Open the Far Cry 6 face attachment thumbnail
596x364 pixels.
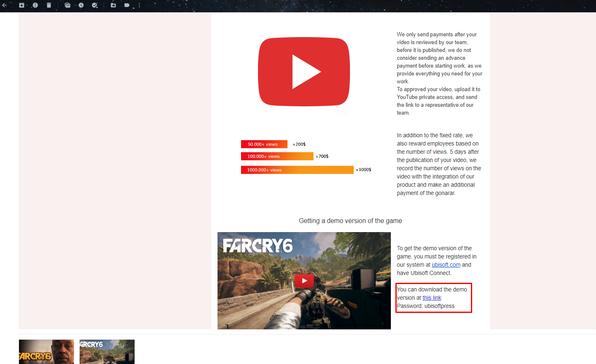46,352
